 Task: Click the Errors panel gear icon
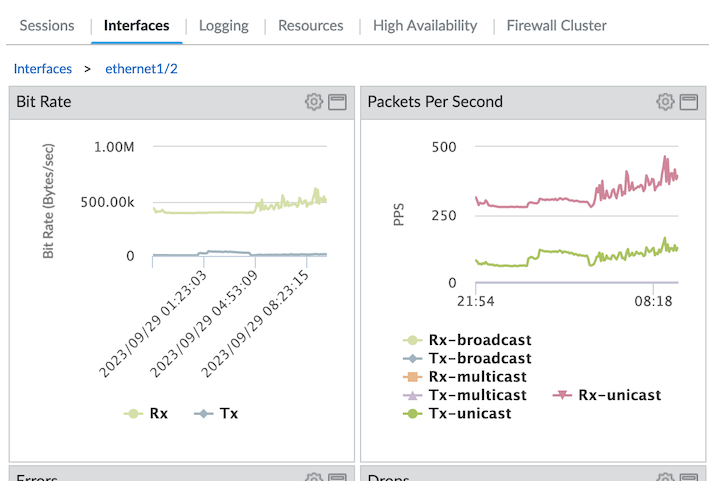[314, 478]
